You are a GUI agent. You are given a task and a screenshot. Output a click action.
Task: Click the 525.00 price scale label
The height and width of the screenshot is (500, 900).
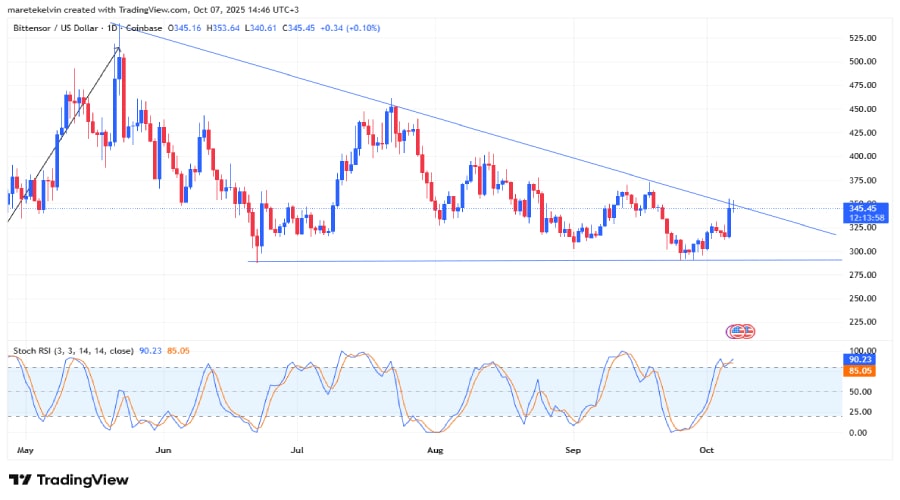tap(863, 38)
